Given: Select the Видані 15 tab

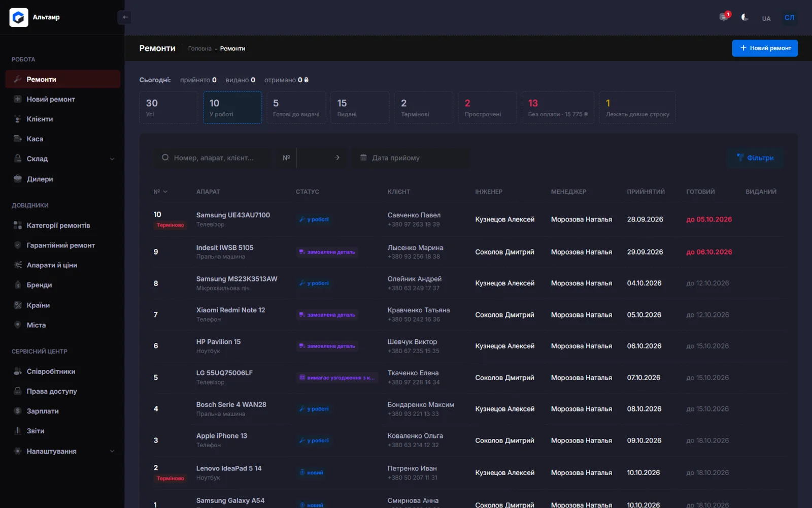Looking at the screenshot, I should click(x=360, y=108).
